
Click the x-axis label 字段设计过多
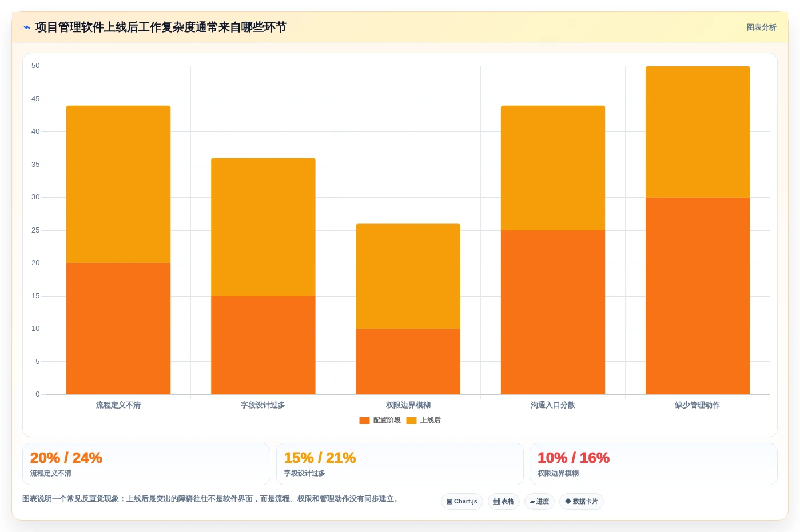263,405
